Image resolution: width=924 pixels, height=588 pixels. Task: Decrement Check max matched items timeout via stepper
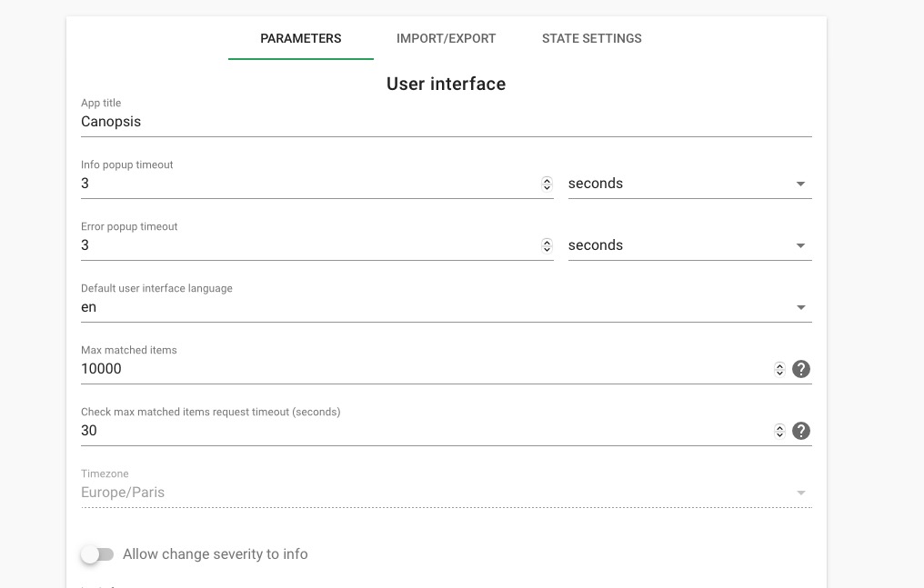pyautogui.click(x=779, y=434)
